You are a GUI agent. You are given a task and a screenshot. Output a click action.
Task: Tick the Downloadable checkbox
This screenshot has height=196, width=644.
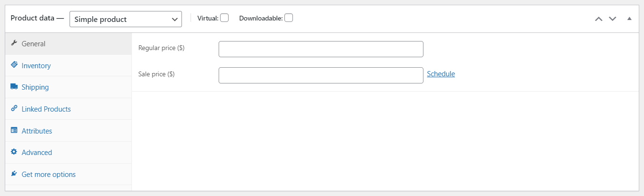click(x=289, y=18)
